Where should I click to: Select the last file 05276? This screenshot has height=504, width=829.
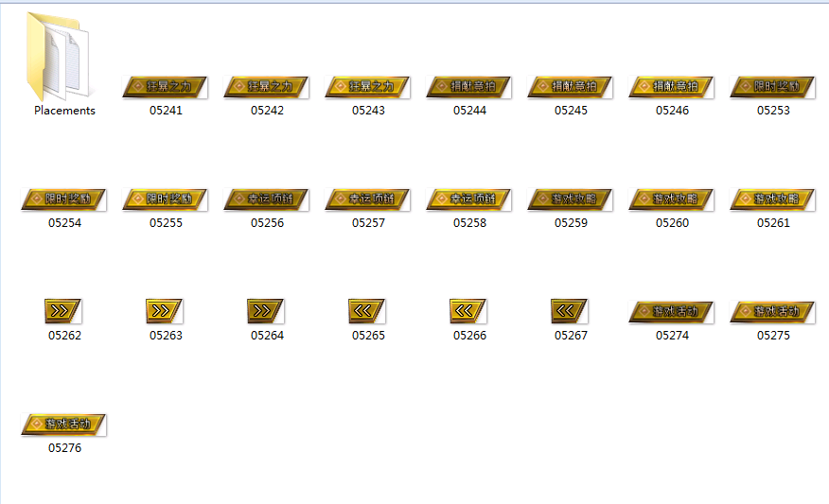click(x=64, y=425)
